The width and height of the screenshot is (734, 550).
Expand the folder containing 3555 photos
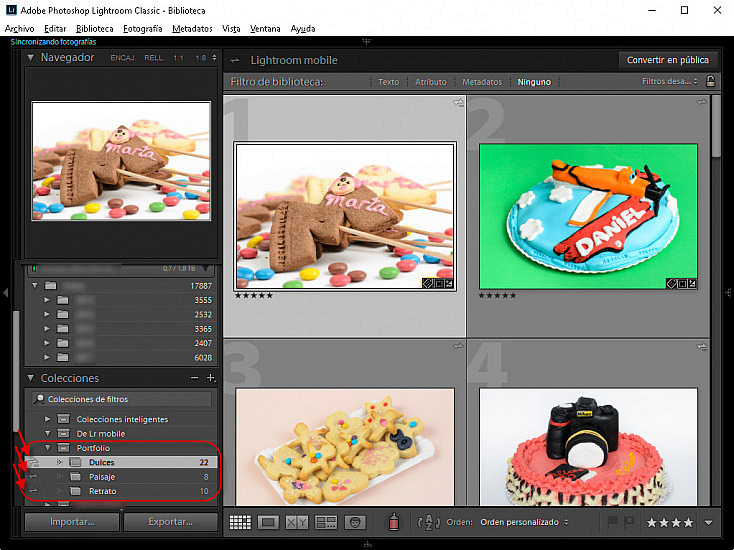point(47,300)
